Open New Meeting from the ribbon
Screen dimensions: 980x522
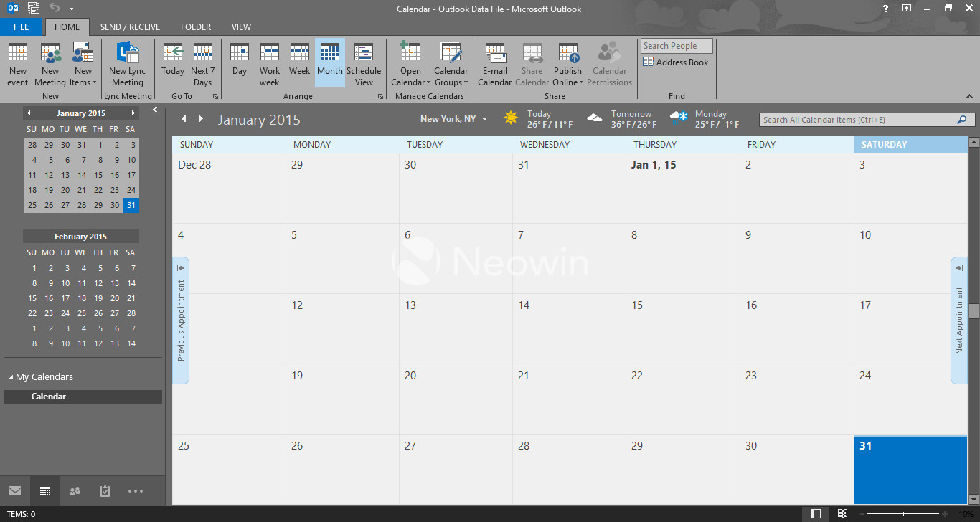(x=50, y=64)
